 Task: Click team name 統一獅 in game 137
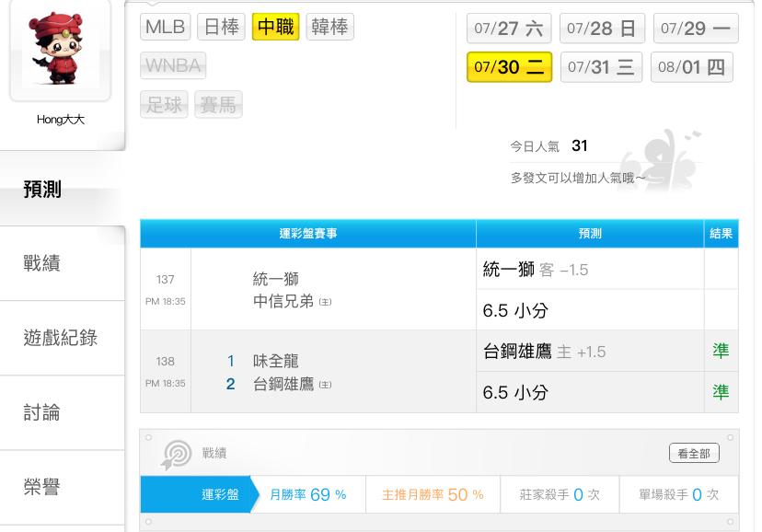click(x=275, y=279)
